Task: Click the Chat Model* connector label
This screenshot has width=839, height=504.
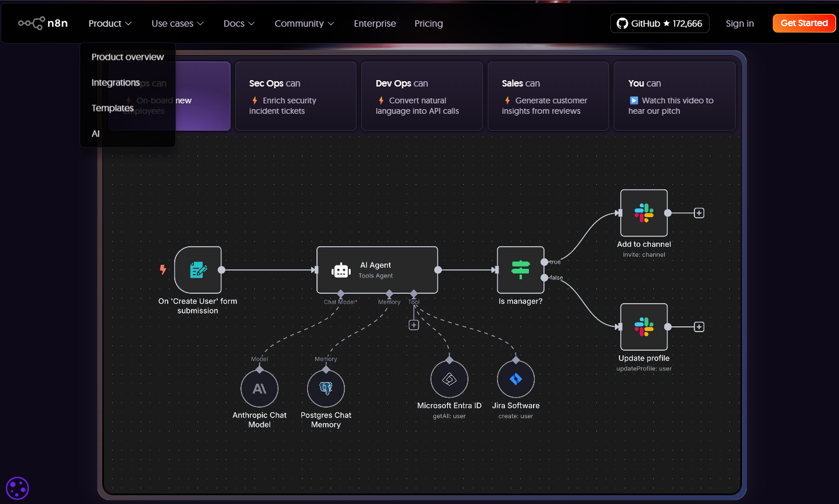Action: [x=341, y=302]
